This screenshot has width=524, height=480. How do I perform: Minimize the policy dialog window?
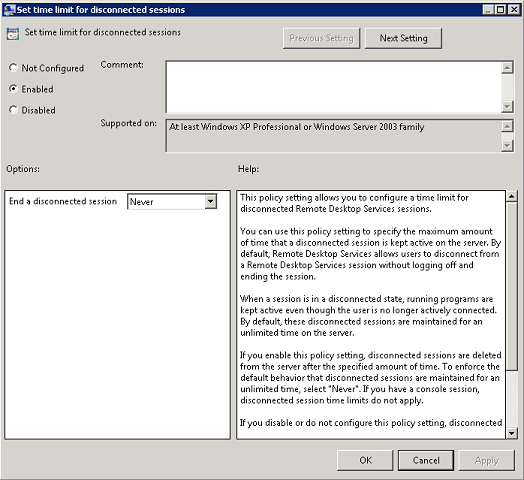tap(488, 10)
